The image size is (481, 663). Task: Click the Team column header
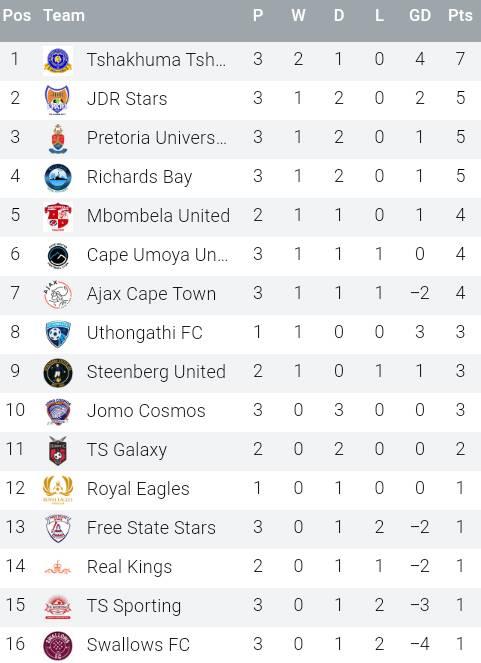click(64, 16)
